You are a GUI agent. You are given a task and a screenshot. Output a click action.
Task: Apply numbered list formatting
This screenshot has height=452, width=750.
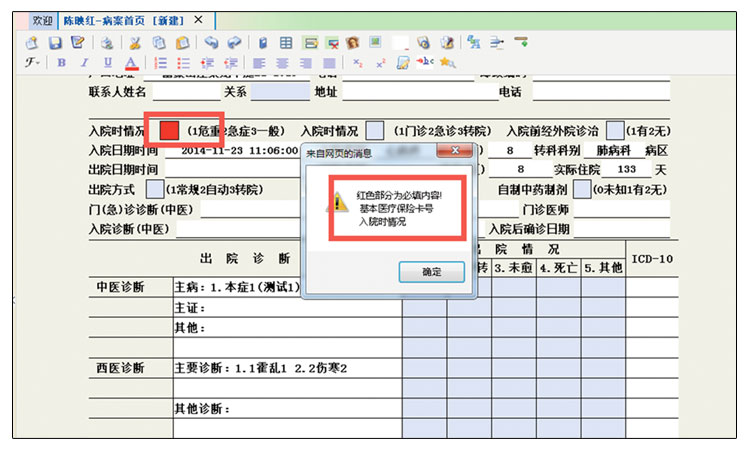[x=160, y=63]
